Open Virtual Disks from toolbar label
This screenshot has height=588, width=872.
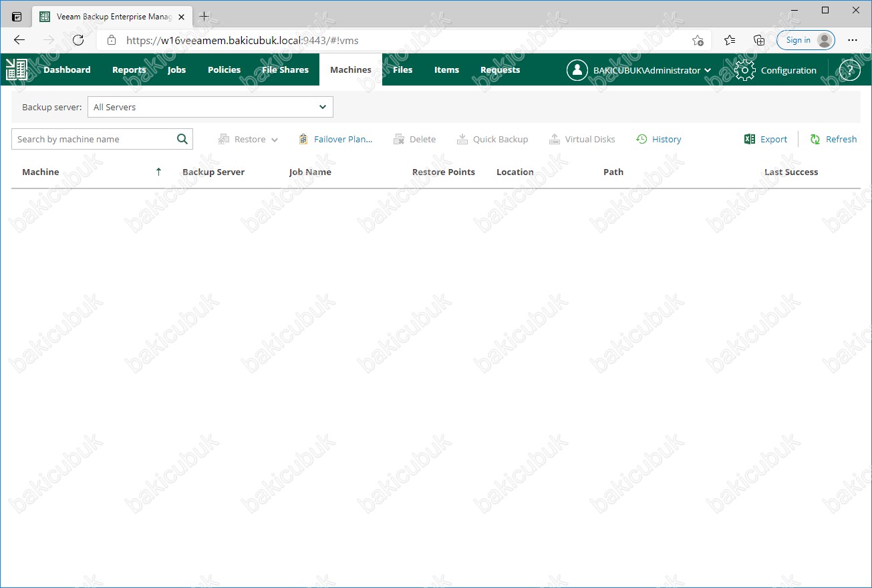click(590, 139)
